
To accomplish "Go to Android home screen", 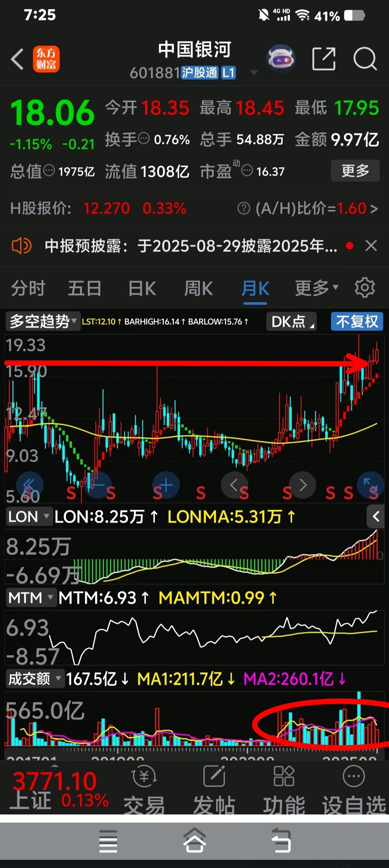I will coord(194,840).
